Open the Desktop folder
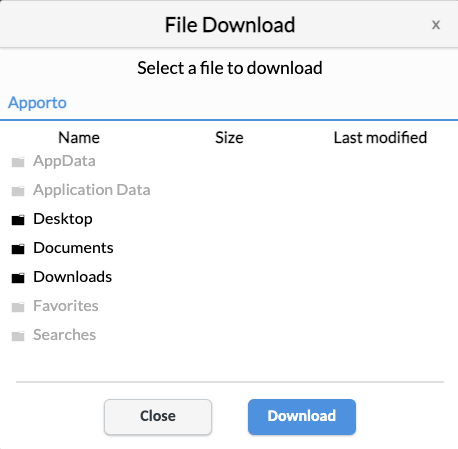458x449 pixels. [63, 219]
